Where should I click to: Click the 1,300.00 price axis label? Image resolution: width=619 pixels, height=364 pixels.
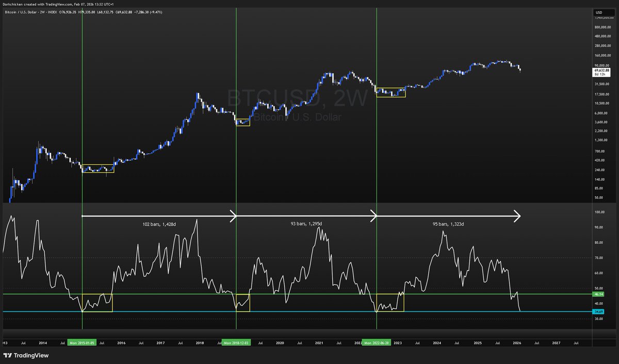pos(600,140)
